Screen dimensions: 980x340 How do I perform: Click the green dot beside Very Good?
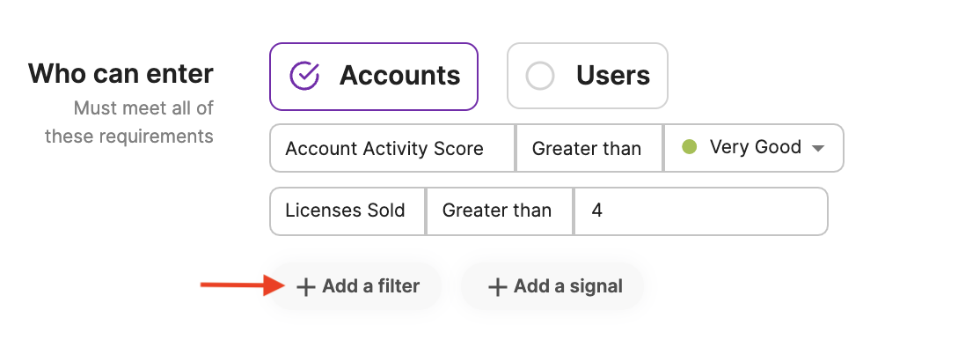[x=689, y=147]
